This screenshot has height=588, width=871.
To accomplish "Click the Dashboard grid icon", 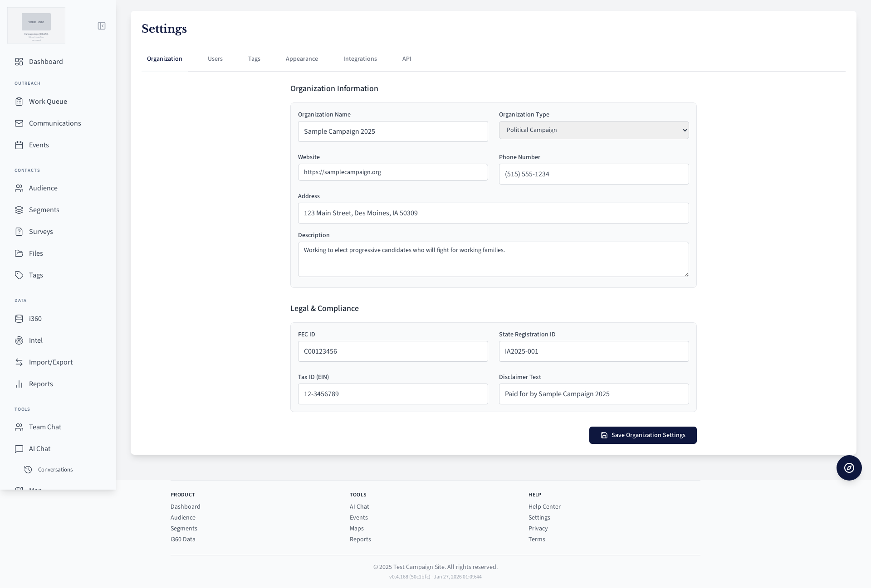I will pos(19,62).
